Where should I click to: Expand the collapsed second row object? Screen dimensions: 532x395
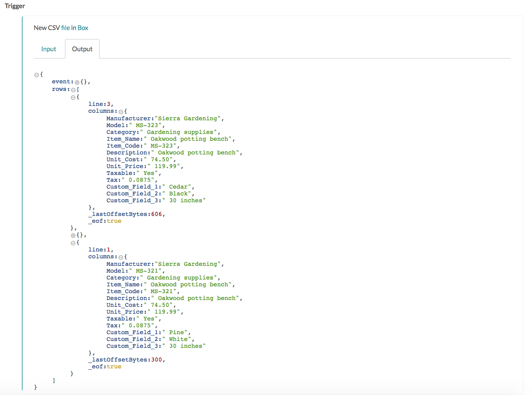(73, 235)
